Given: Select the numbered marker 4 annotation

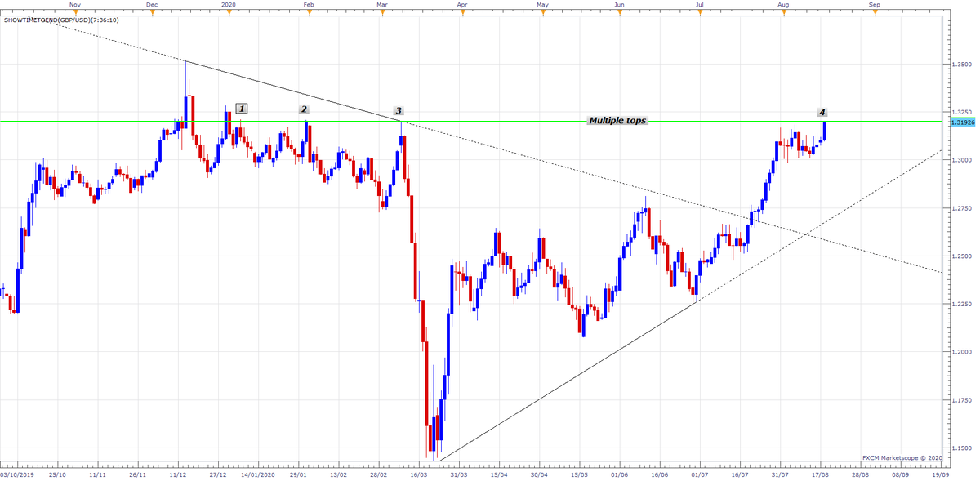Looking at the screenshot, I should pyautogui.click(x=822, y=111).
